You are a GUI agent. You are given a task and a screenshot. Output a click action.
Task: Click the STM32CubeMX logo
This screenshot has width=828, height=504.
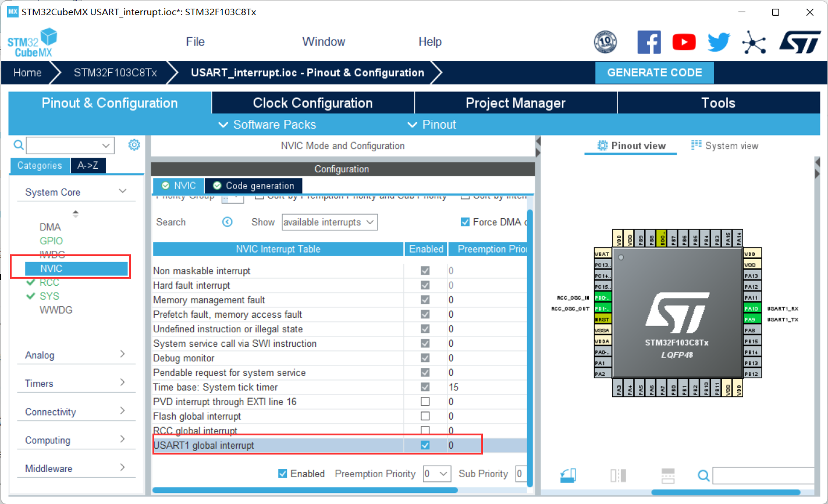point(33,42)
